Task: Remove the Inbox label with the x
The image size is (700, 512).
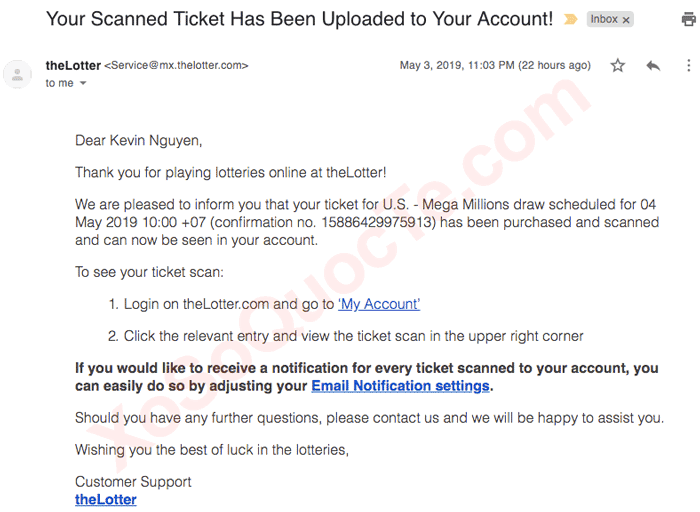Action: (626, 20)
